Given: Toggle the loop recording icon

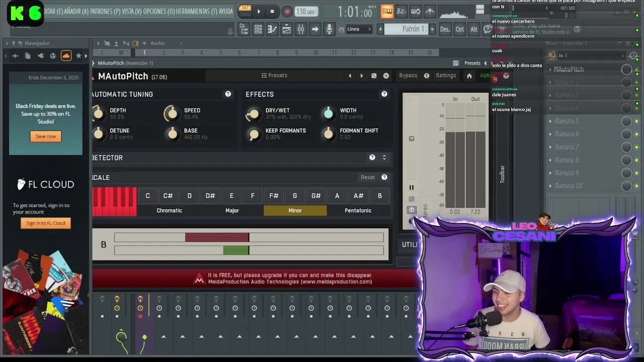Looking at the screenshot, I should click(416, 11).
